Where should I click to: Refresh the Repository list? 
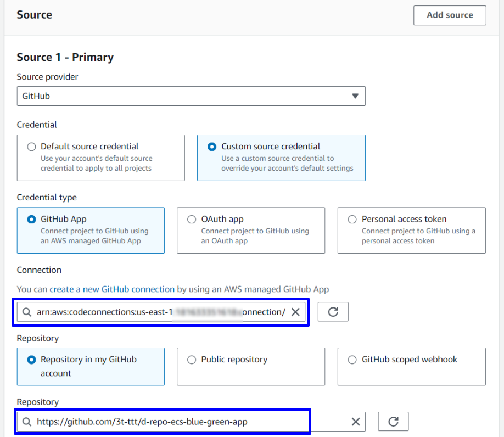(393, 422)
